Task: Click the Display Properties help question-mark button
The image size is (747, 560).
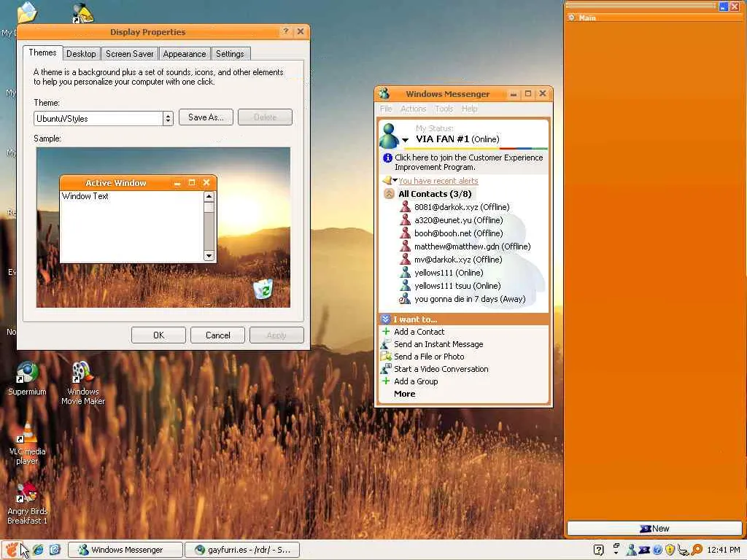Action: (285, 31)
